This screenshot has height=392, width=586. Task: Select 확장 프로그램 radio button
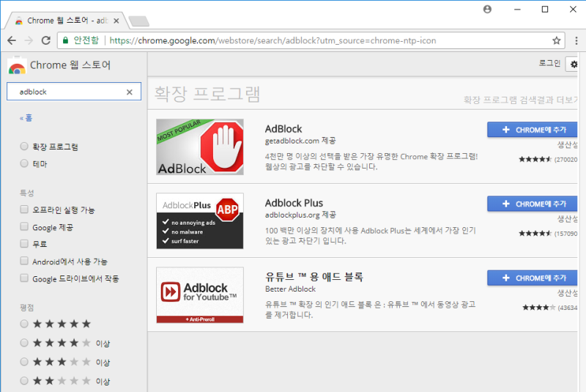[x=24, y=146]
